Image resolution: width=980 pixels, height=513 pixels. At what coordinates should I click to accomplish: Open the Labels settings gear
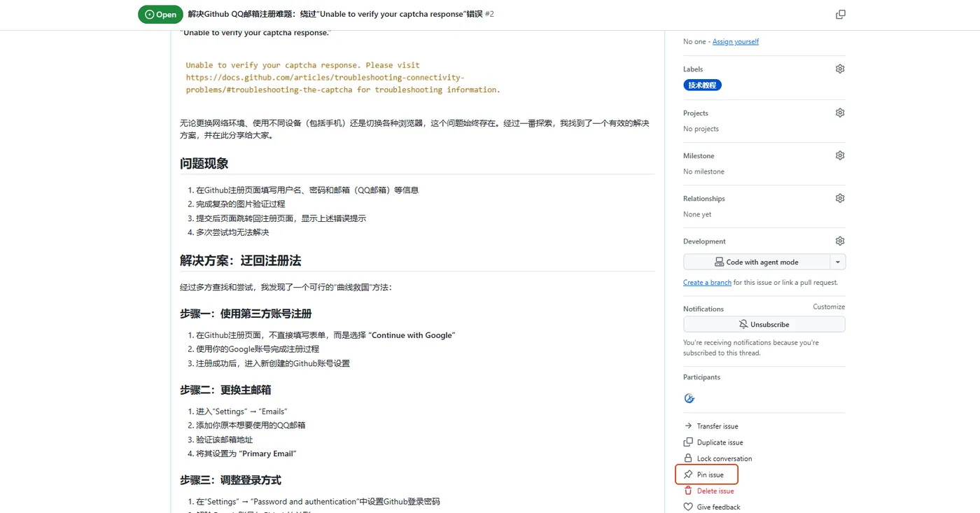click(x=840, y=69)
